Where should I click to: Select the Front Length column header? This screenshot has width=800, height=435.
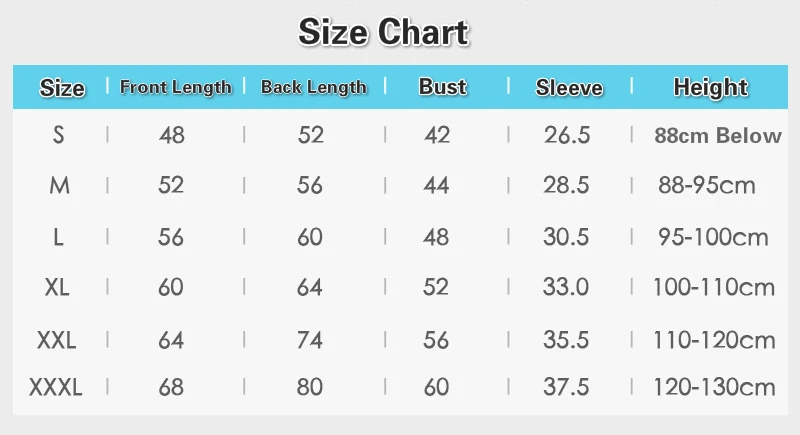tap(176, 87)
